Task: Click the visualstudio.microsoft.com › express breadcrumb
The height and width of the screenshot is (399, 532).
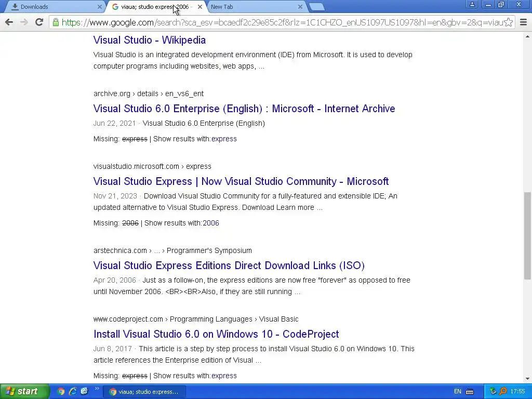Action: pos(152,166)
